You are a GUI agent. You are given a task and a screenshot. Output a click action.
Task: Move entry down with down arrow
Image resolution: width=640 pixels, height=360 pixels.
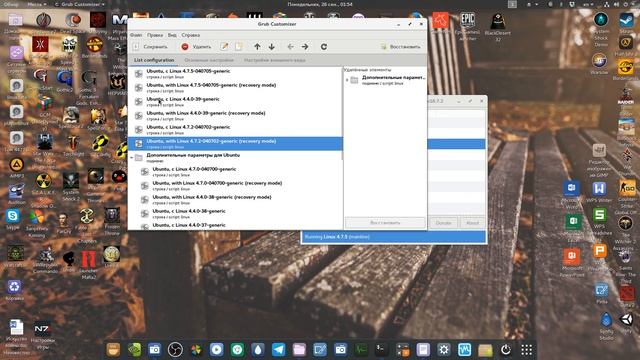tap(271, 47)
